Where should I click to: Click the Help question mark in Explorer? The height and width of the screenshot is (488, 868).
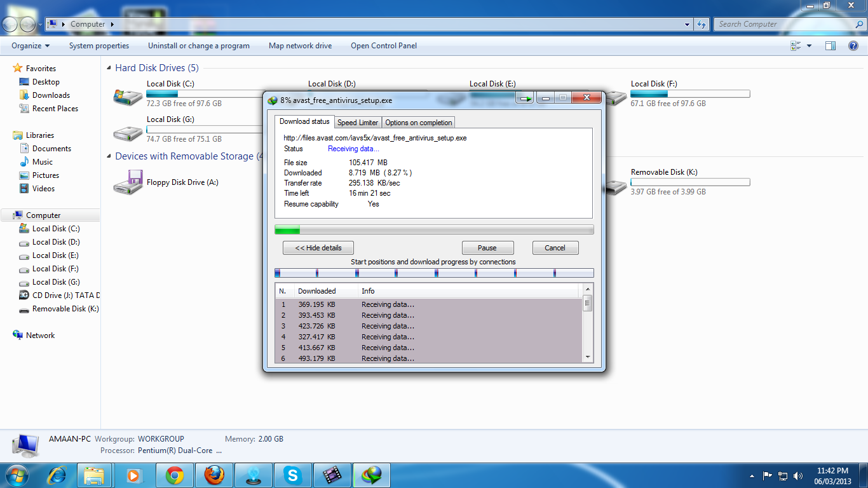tap(853, 46)
